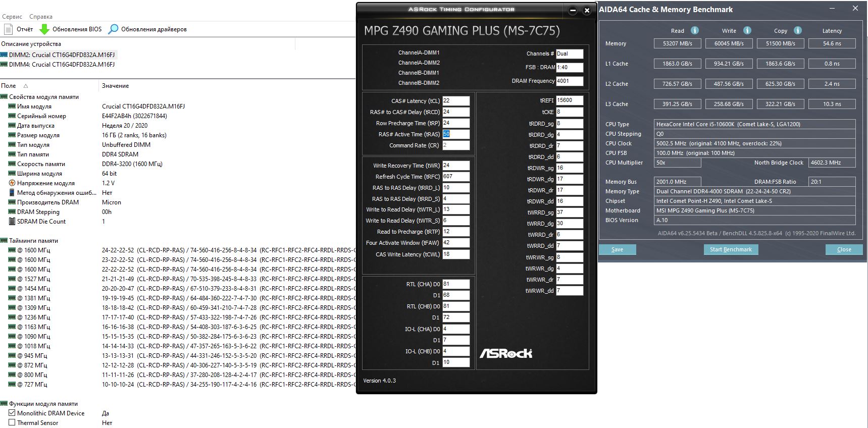Viewport: 868px width, 428px height.
Task: Click the Row Precharge Time (tRP) field
Action: [x=456, y=123]
